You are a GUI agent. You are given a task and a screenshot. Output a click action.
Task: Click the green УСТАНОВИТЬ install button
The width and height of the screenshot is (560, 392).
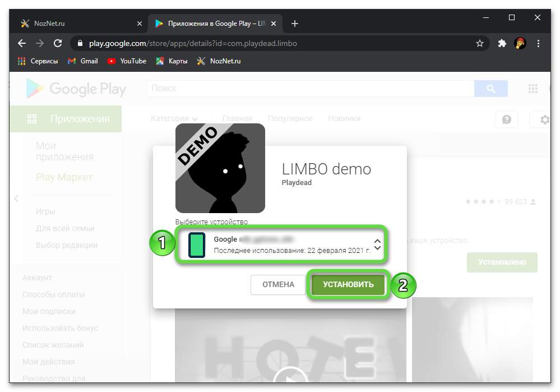[348, 284]
